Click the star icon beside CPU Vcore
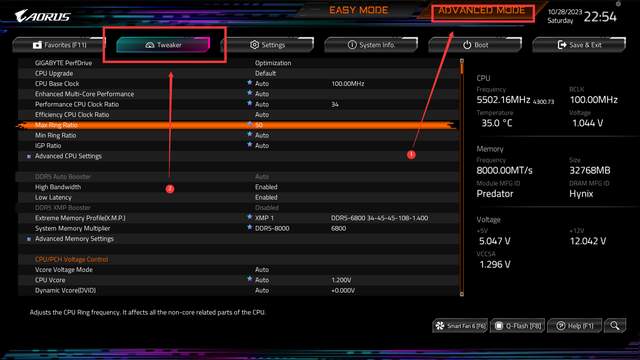 click(x=249, y=279)
